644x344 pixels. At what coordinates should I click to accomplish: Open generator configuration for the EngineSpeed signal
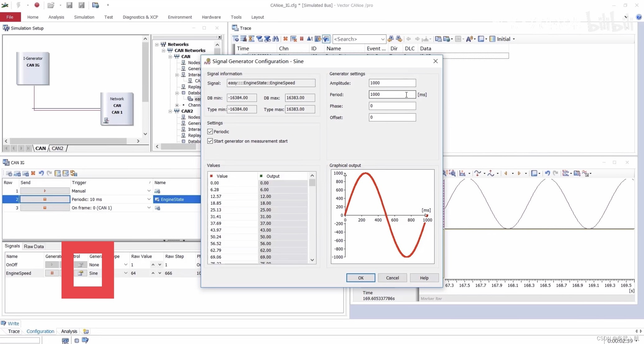80,273
